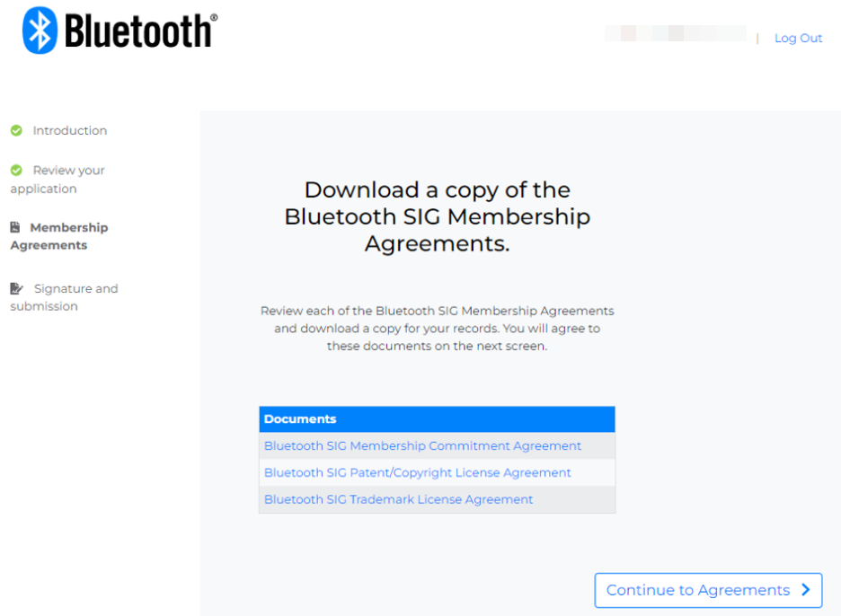
Task: Click the Bluetooth wordmark text
Action: [x=141, y=31]
